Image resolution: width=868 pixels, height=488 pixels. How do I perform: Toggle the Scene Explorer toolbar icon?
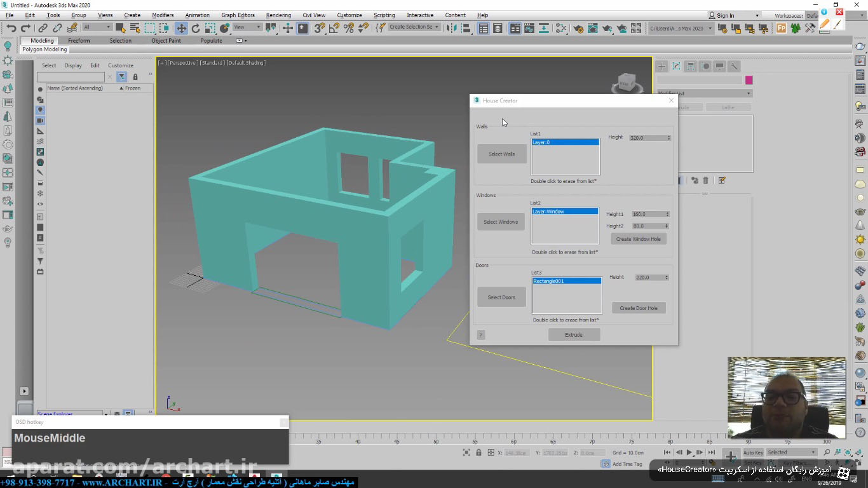tap(484, 28)
